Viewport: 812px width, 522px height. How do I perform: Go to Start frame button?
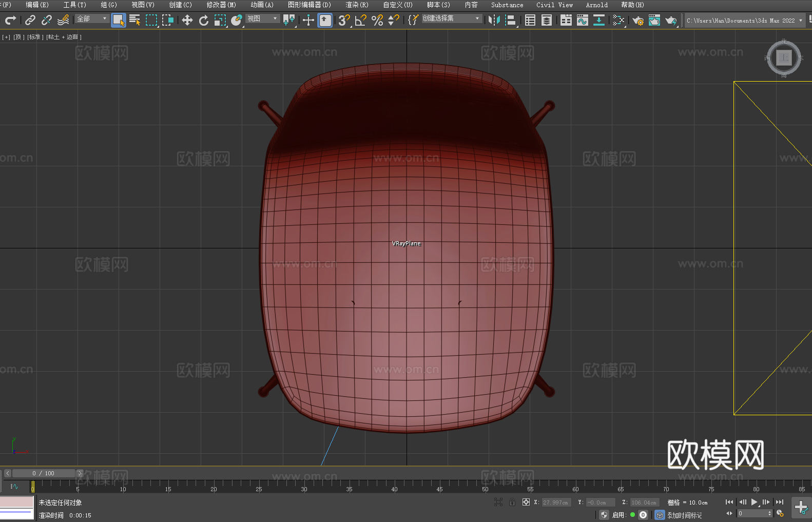point(729,502)
